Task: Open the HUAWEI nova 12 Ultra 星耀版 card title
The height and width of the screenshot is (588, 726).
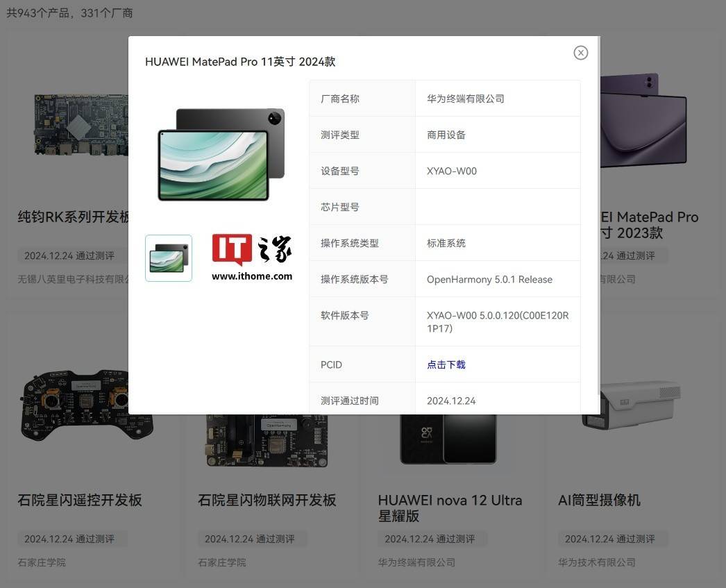Action: 450,508
